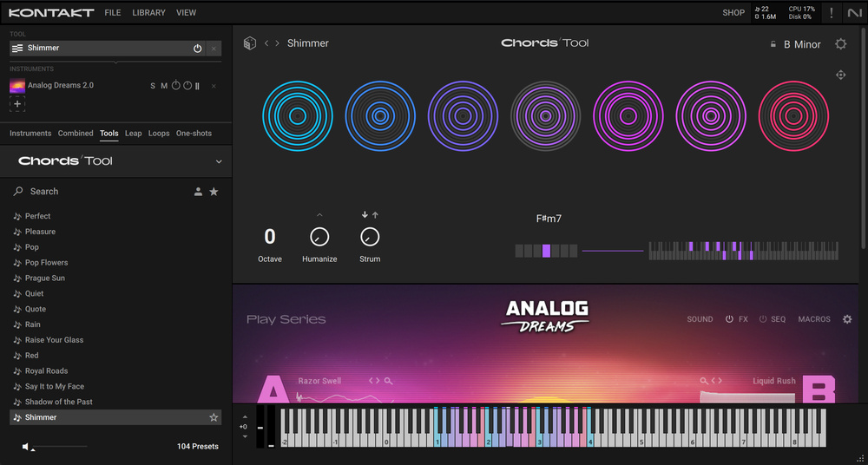Viewport: 868px width, 465px height.
Task: Click the add instrument plus slot
Action: point(17,103)
